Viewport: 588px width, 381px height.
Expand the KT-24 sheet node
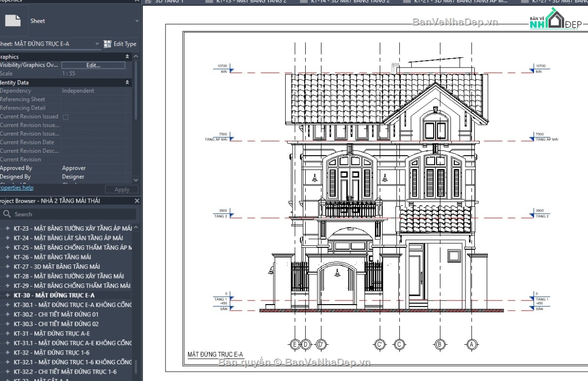coord(7,238)
